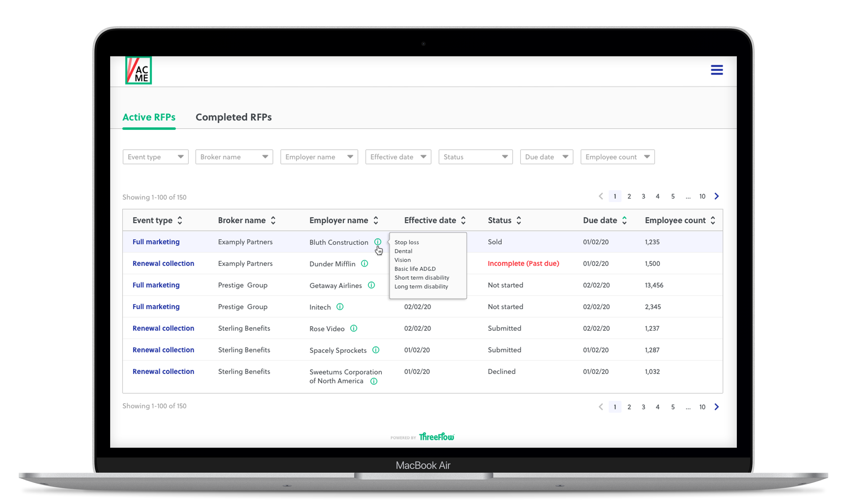
Task: Click info icon beside Spacely Sprockets
Action: [x=376, y=350]
